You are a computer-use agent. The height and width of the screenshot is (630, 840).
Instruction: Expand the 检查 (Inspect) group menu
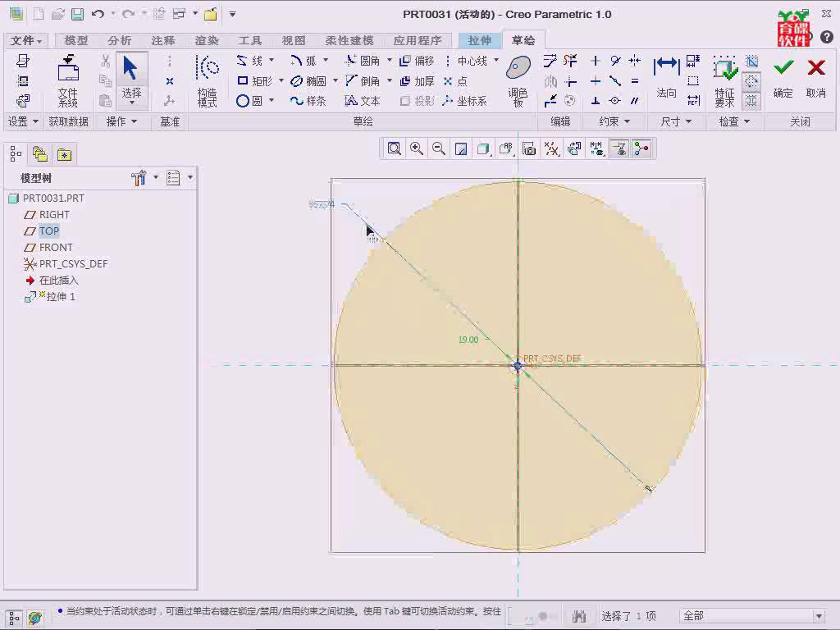tap(734, 121)
